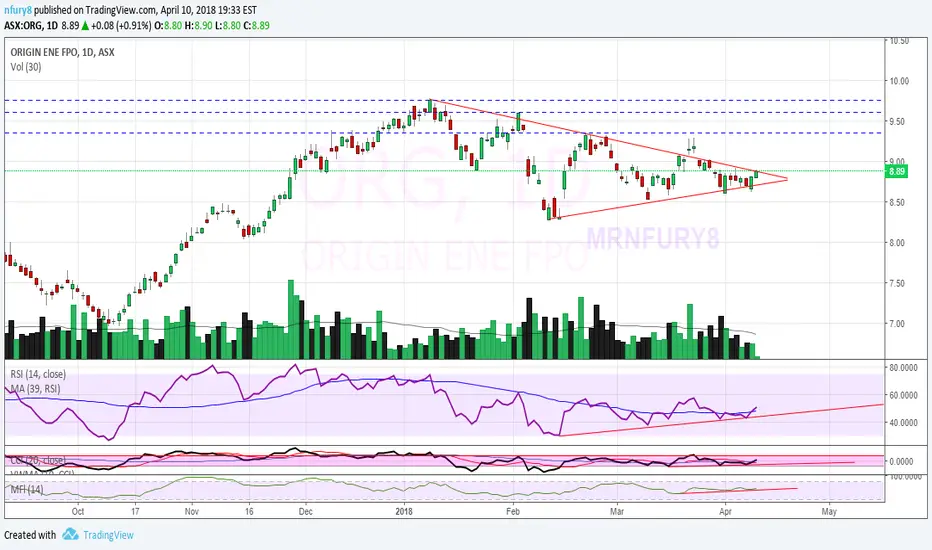
Task: Click the high value H:8.90
Action: coord(199,26)
